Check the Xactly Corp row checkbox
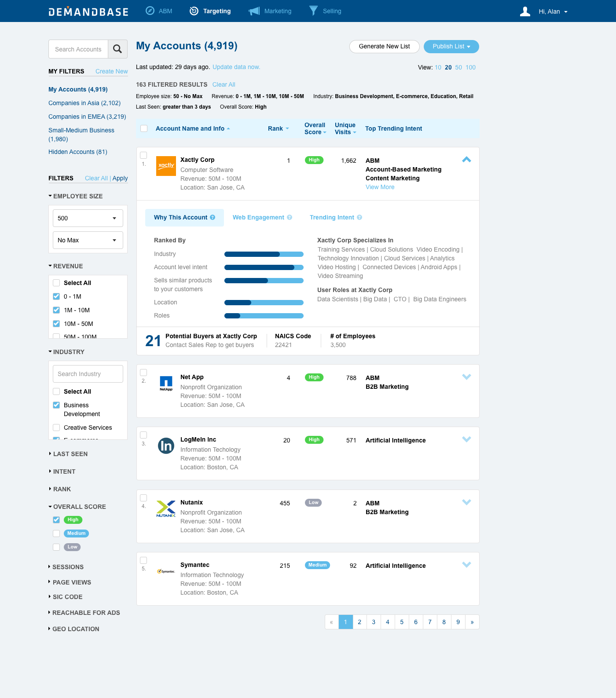Viewport: 616px width, 698px height. click(143, 155)
